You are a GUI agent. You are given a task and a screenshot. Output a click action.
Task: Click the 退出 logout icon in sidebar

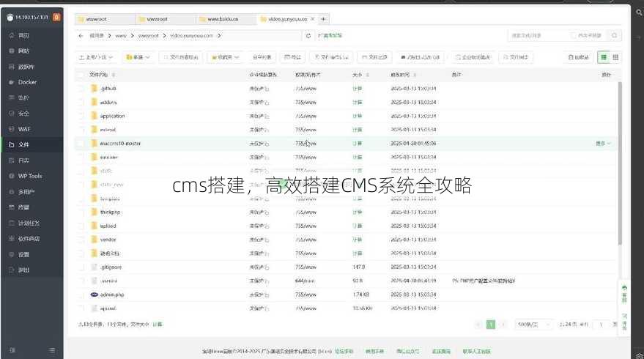click(x=12, y=270)
